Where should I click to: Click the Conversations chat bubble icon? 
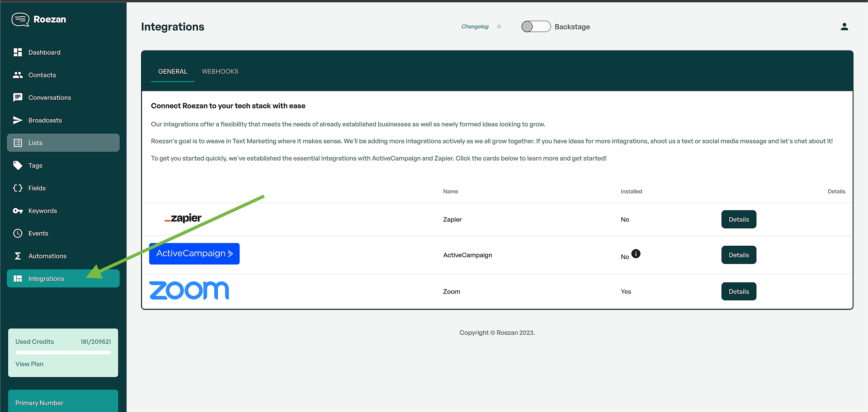[18, 97]
